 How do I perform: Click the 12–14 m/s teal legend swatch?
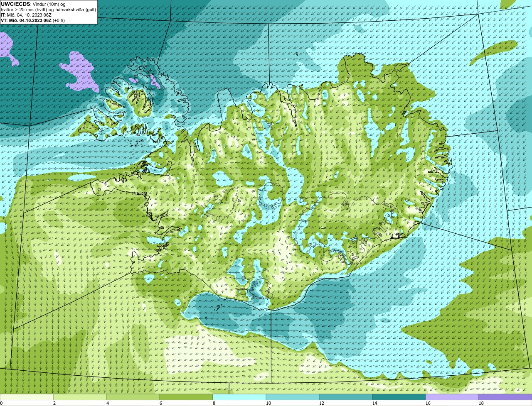coord(346,397)
